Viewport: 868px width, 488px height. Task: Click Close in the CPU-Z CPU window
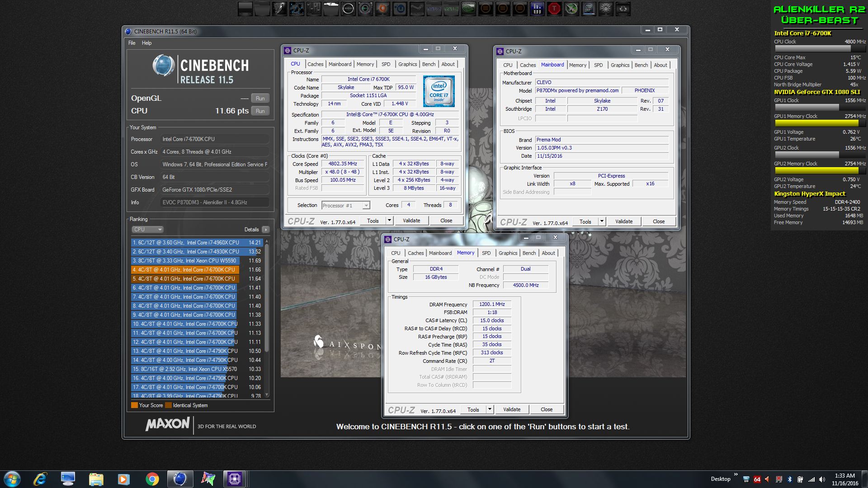pos(446,221)
